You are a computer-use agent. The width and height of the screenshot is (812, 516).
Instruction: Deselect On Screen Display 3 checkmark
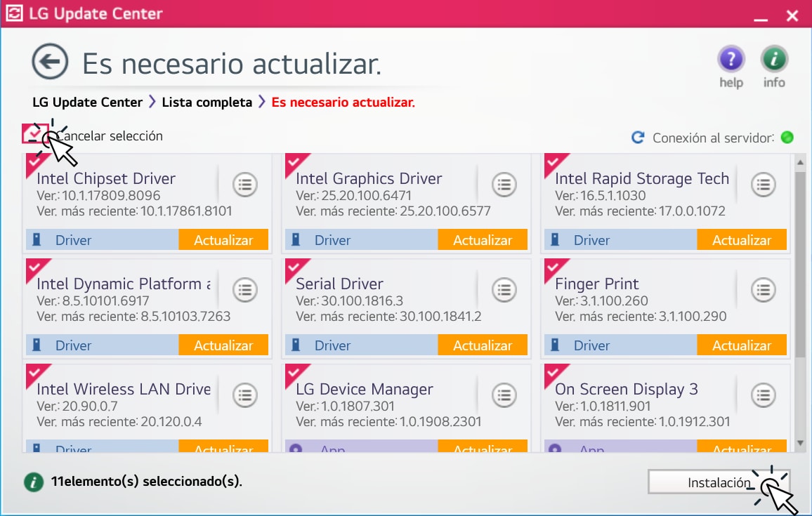(554, 373)
